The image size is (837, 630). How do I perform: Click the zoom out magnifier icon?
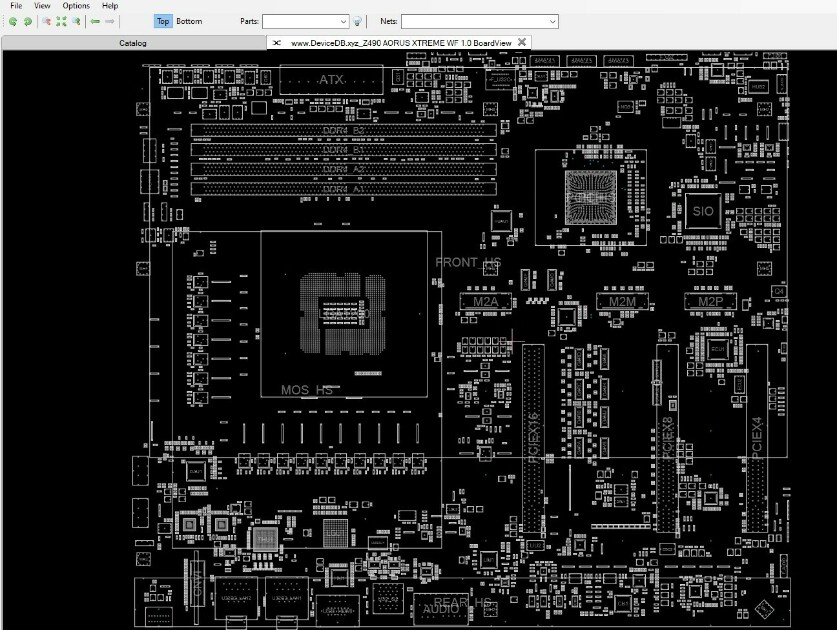(46, 21)
